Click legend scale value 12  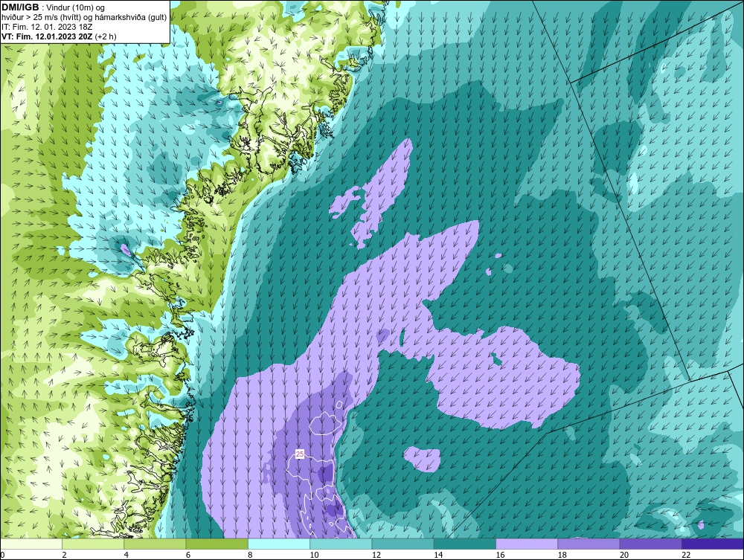tap(376, 556)
